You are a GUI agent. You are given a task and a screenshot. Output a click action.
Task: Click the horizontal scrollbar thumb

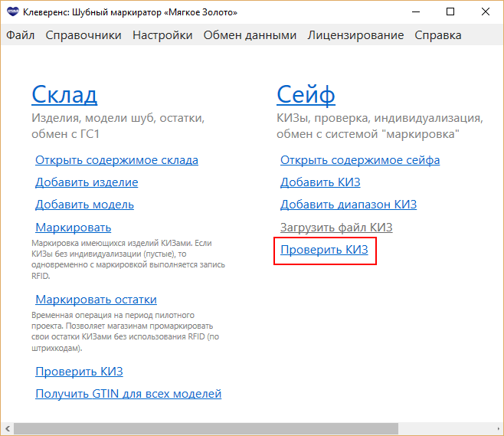coord(206,428)
